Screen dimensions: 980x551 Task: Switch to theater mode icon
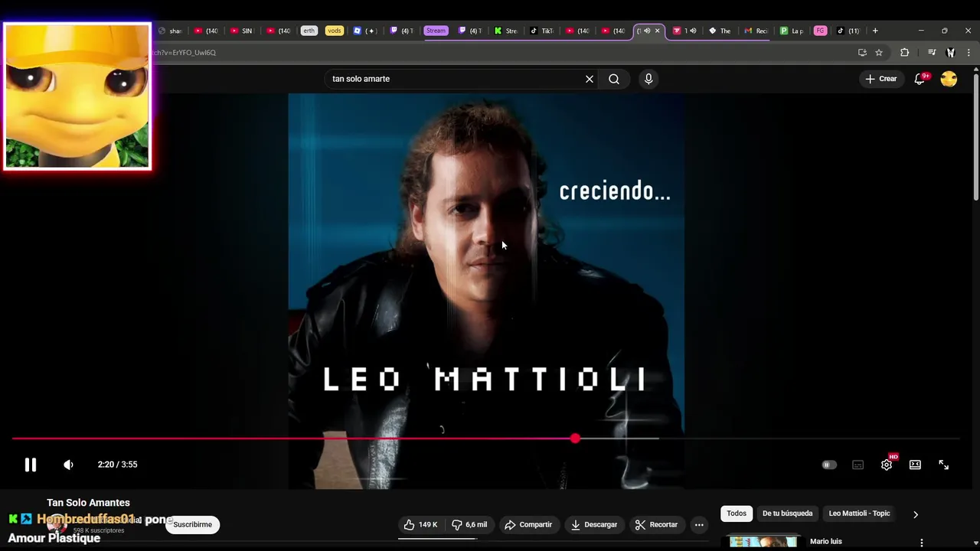point(915,465)
